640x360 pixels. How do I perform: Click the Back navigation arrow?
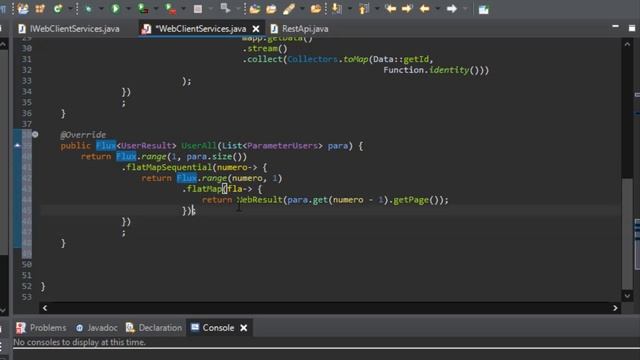tap(425, 9)
